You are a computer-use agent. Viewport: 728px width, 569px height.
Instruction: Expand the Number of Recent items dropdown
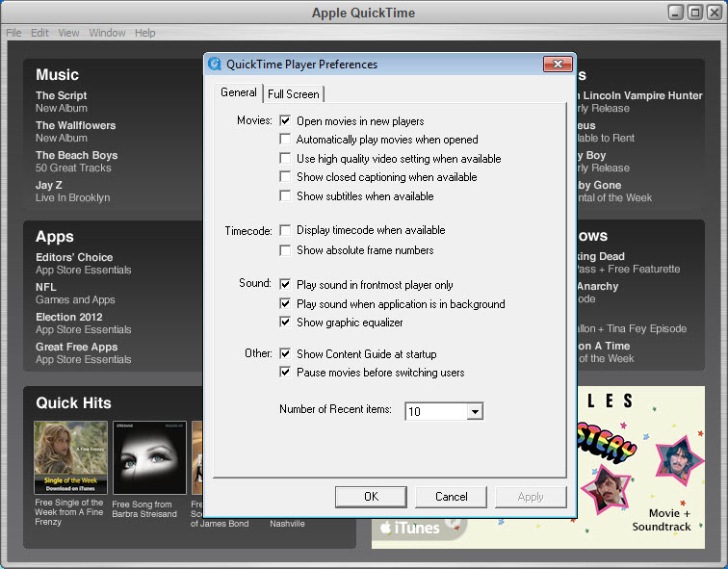click(475, 411)
